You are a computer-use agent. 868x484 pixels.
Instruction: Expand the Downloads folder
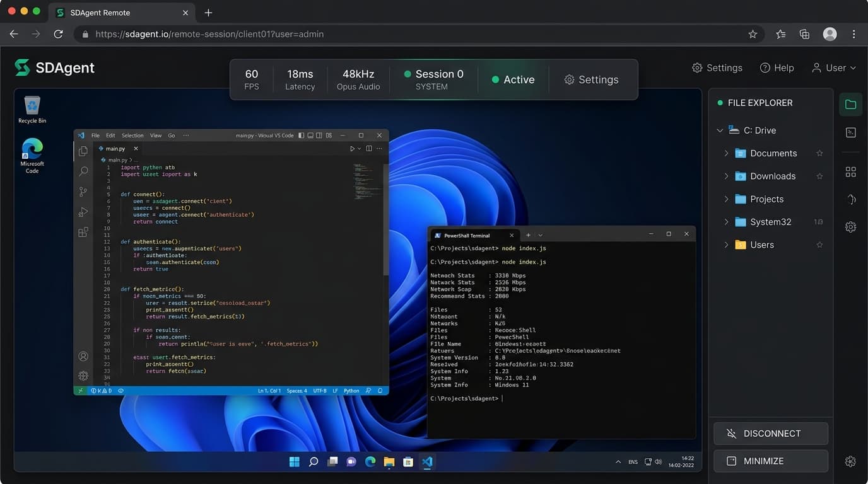click(x=726, y=176)
